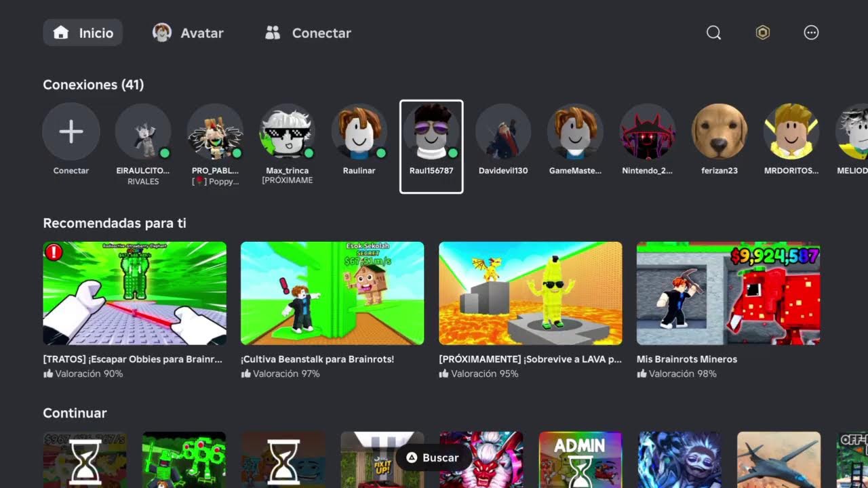The image size is (868, 488).
Task: Open MRDORITOS friend avatar
Action: [791, 131]
